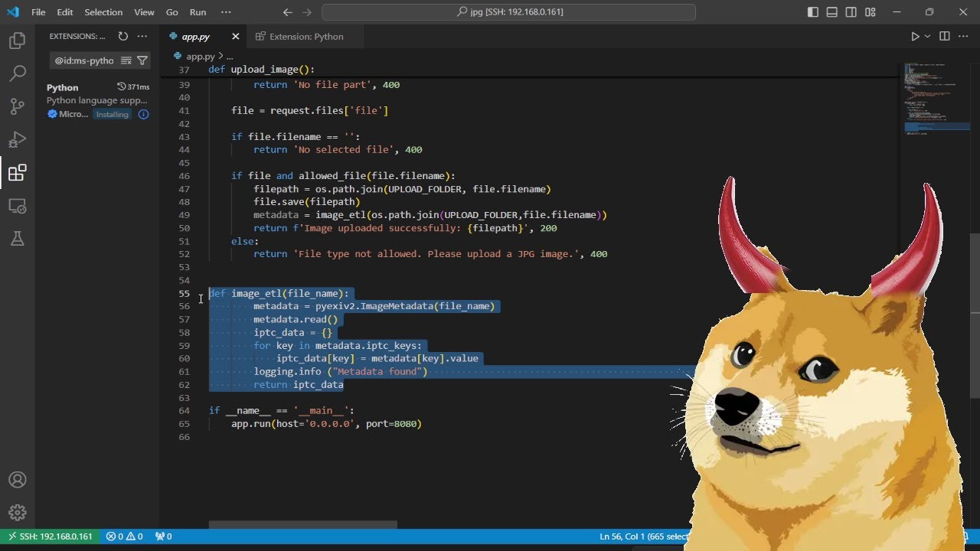The image size is (980, 551).
Task: Click line number 41 in the gutter
Action: (184, 111)
